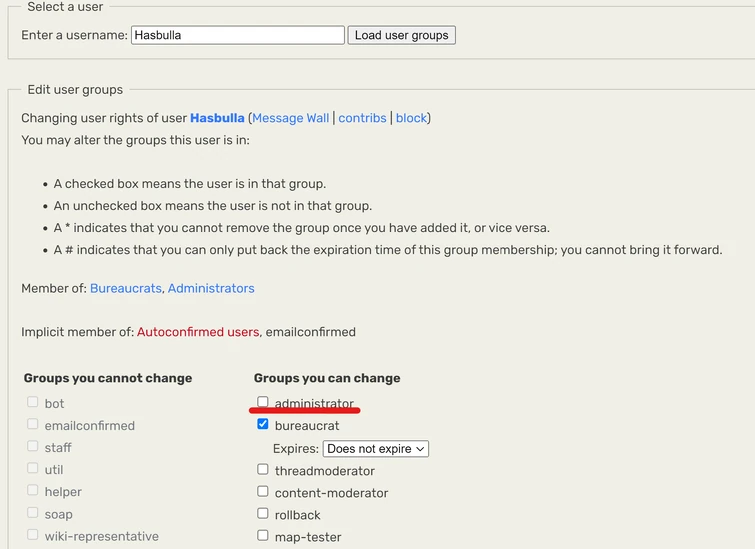Screen dimensions: 755x549
Task: Open Hasbulla's user profile link
Action: 217,118
